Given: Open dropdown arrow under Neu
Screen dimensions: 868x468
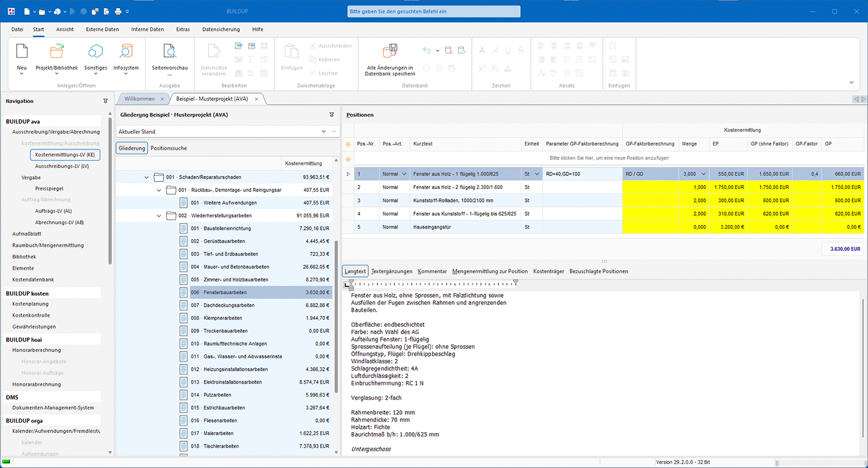Looking at the screenshot, I should 22,74.
